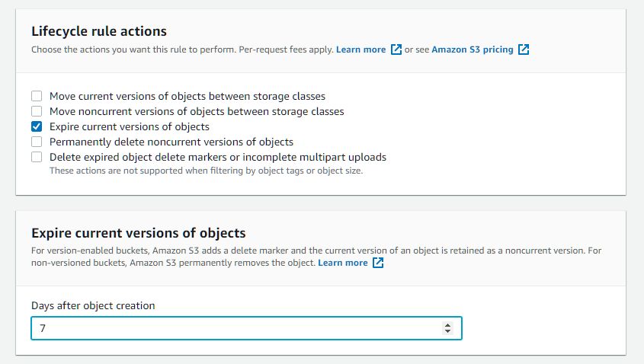The image size is (644, 364).
Task: Uncheck Expire current versions of objects
Action: coord(37,126)
